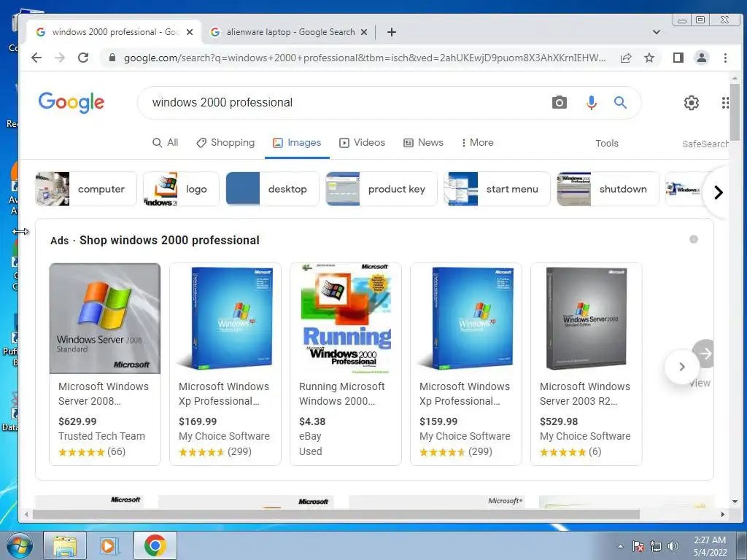The width and height of the screenshot is (747, 560).
Task: Open Google quick settings gear
Action: (692, 102)
